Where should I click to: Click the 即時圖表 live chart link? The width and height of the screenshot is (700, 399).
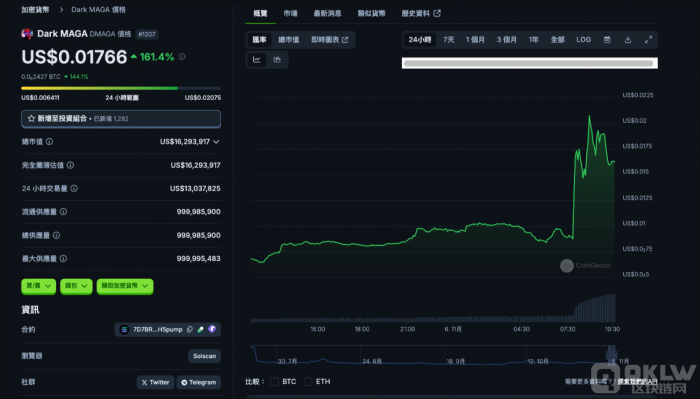click(x=329, y=40)
